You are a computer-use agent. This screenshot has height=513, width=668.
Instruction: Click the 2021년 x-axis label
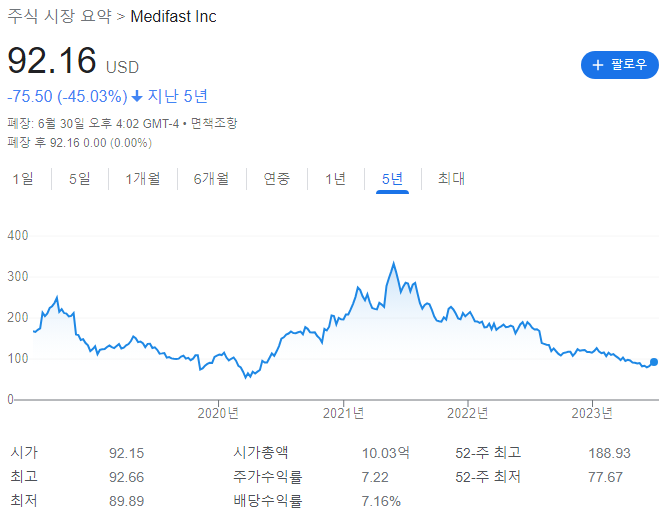(x=343, y=413)
